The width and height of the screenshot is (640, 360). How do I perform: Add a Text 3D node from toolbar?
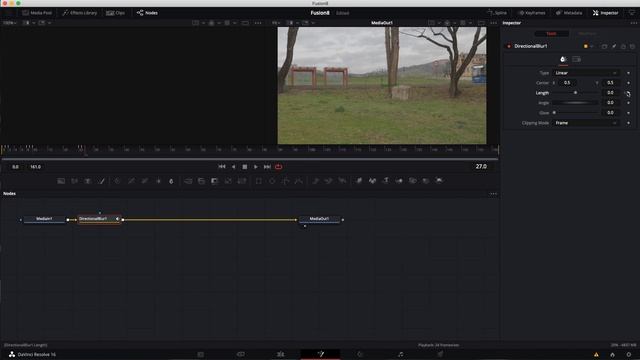click(x=386, y=181)
